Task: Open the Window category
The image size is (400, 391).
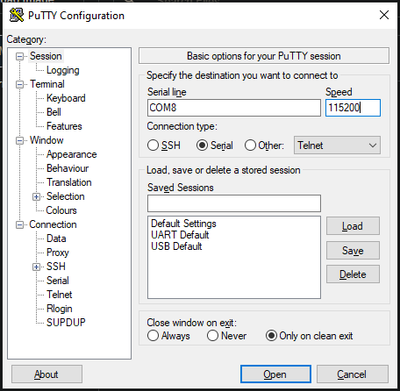Action: (x=46, y=140)
